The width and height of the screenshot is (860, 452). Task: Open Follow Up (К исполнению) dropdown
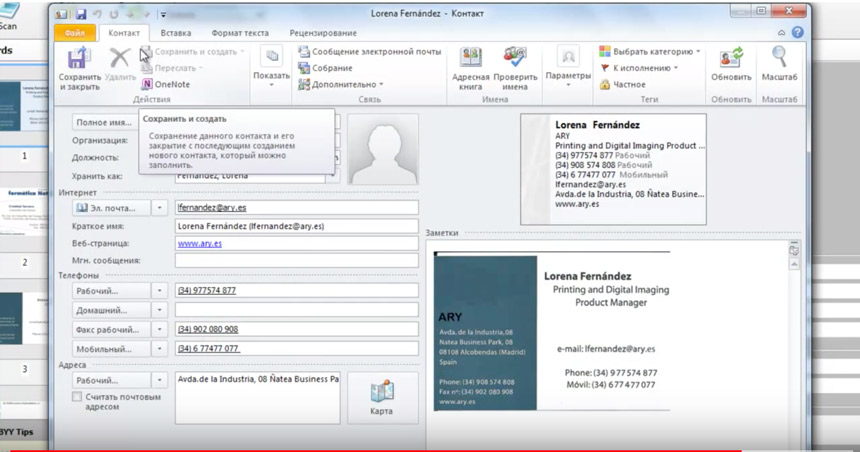click(676, 68)
